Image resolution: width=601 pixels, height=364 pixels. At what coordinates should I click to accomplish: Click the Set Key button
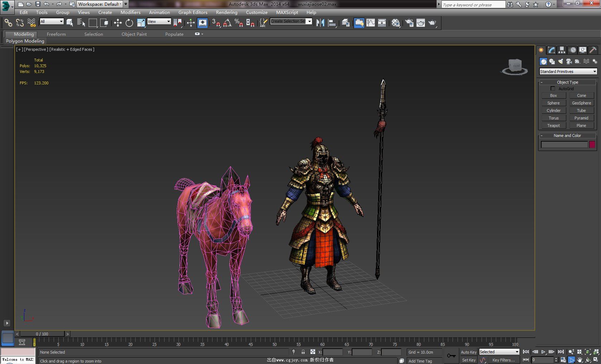point(468,360)
